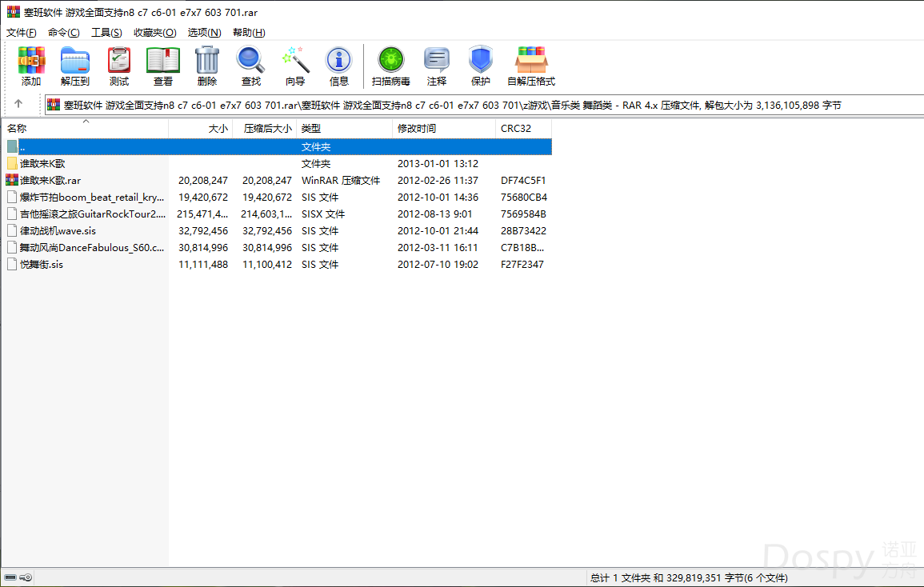Go up one folder level arrow
The image size is (924, 587).
pyautogui.click(x=18, y=104)
